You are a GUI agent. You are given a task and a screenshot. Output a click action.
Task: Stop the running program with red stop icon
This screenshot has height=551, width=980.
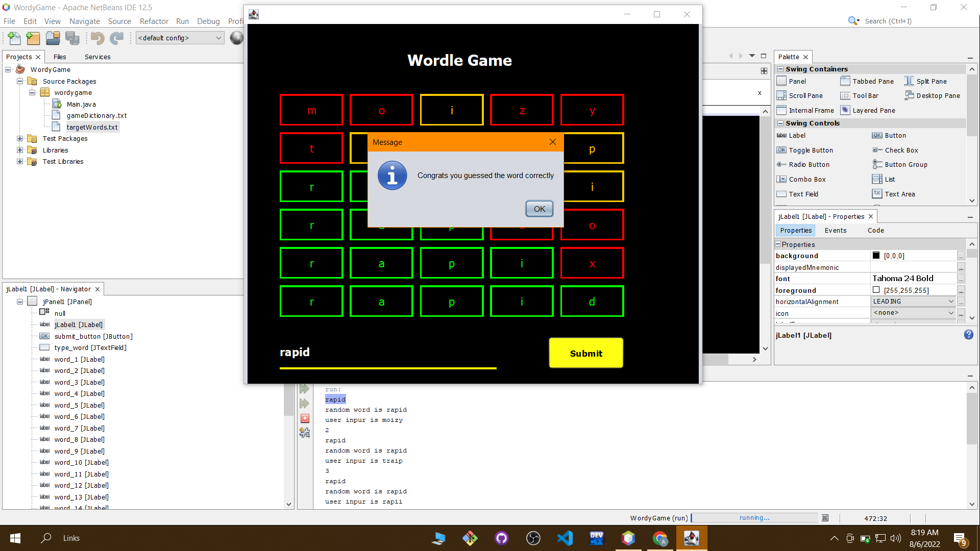point(305,418)
